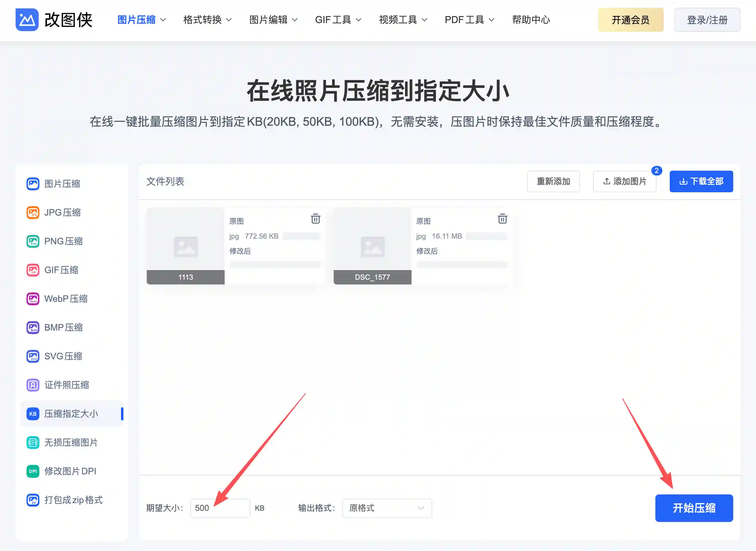The width and height of the screenshot is (756, 551).
Task: Open the 帮助中心 menu item
Action: (x=530, y=20)
